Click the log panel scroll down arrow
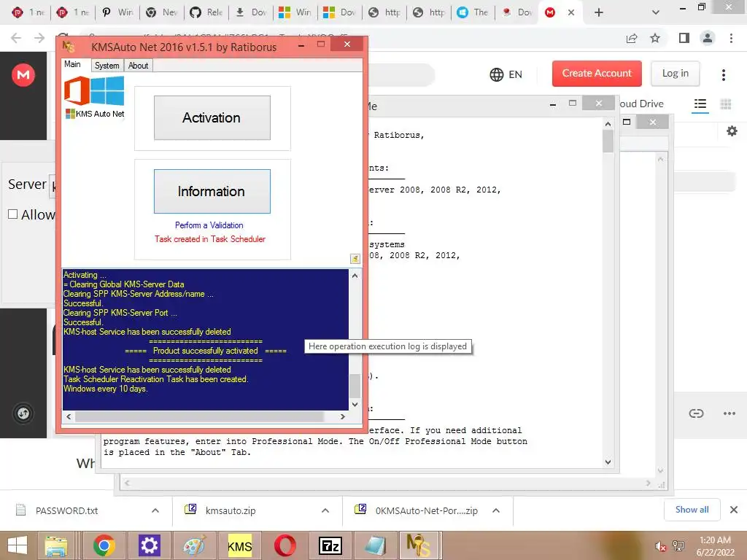The width and height of the screenshot is (747, 560). [x=355, y=404]
